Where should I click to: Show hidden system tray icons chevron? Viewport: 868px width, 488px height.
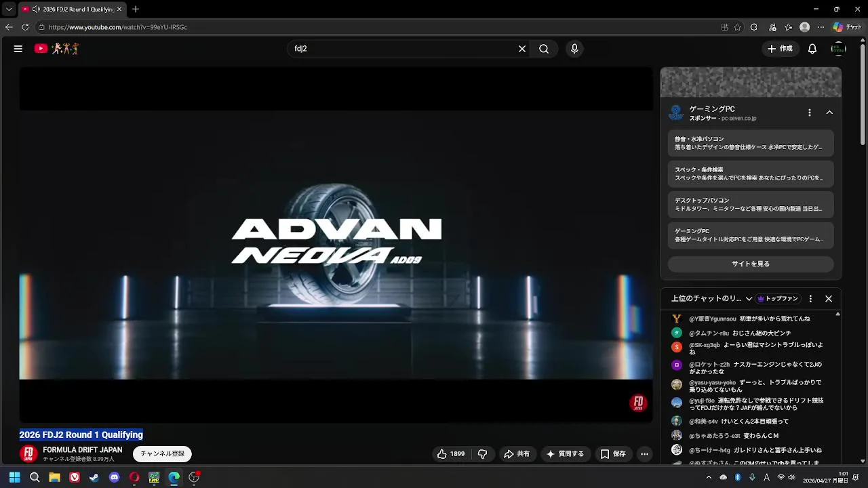709,477
